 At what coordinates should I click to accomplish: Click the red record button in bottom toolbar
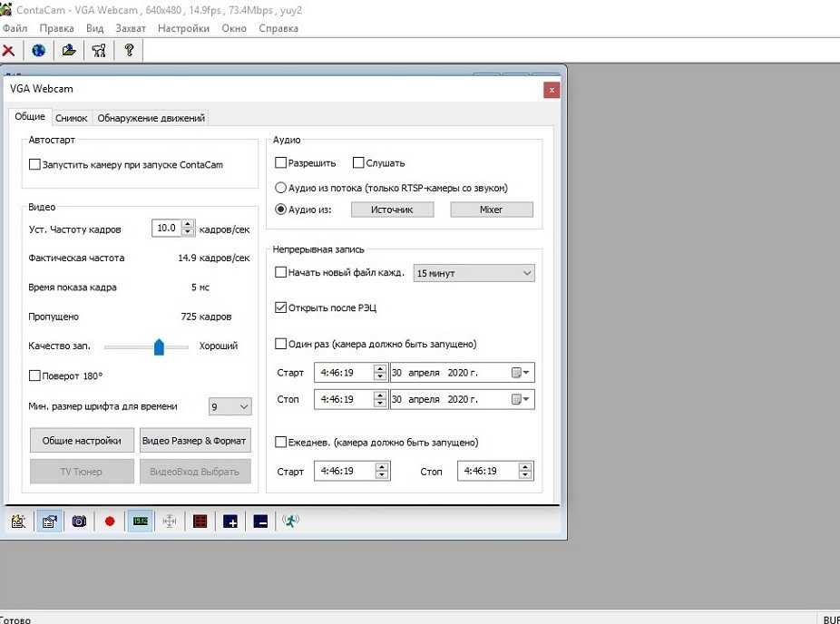(110, 522)
